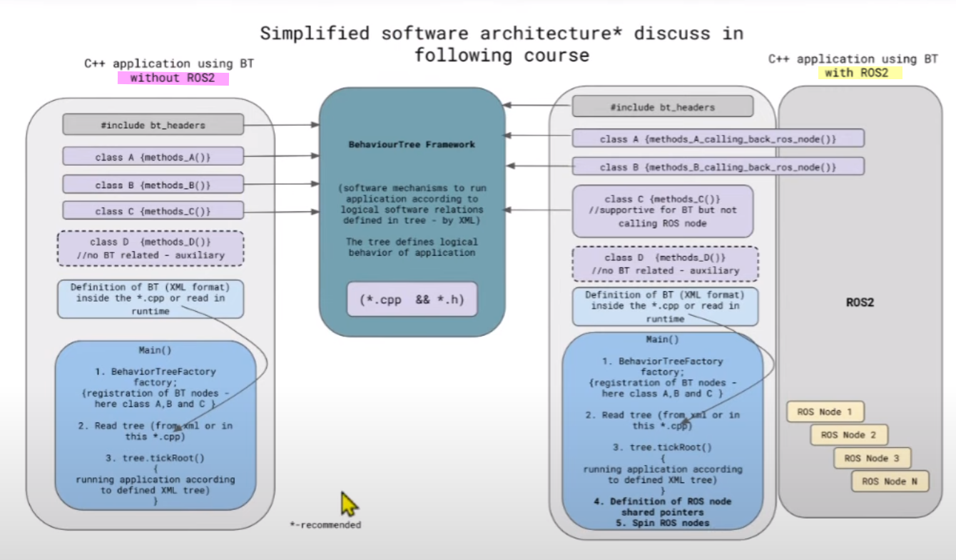Select class B {methods_B()} box
This screenshot has width=956, height=560.
pyautogui.click(x=153, y=185)
